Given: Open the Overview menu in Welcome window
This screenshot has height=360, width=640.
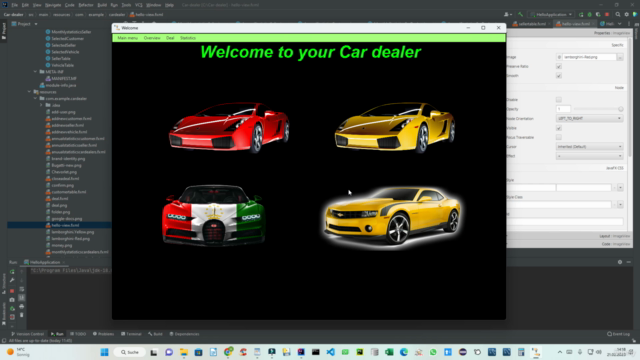Looking at the screenshot, I should coord(152,38).
